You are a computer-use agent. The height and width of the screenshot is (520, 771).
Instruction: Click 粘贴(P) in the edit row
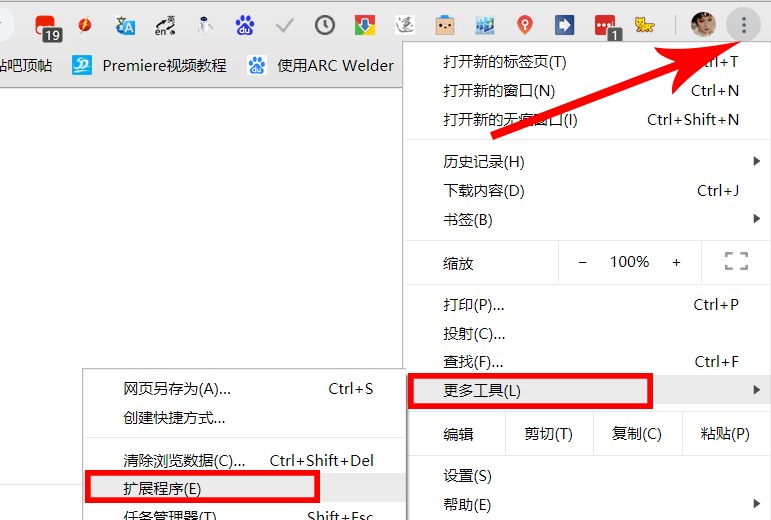[x=725, y=434]
